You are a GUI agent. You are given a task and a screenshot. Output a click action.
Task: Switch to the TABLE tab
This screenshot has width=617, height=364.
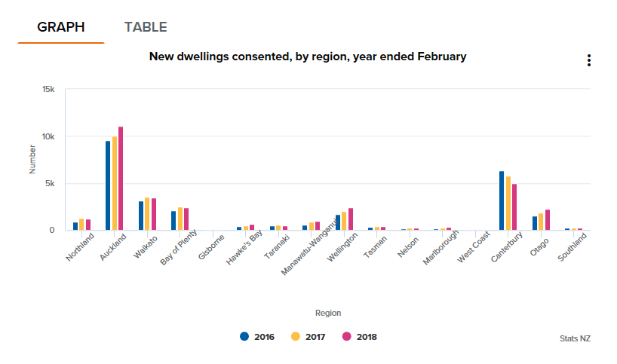pyautogui.click(x=146, y=27)
